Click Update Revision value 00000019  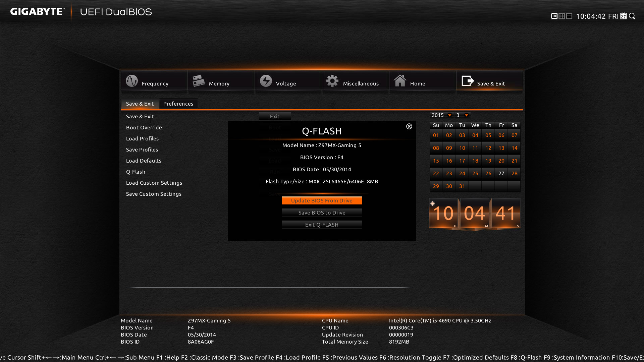pos(401,335)
